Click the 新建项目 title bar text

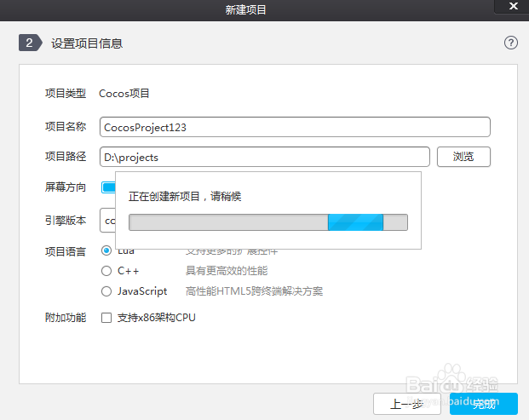tap(245, 9)
